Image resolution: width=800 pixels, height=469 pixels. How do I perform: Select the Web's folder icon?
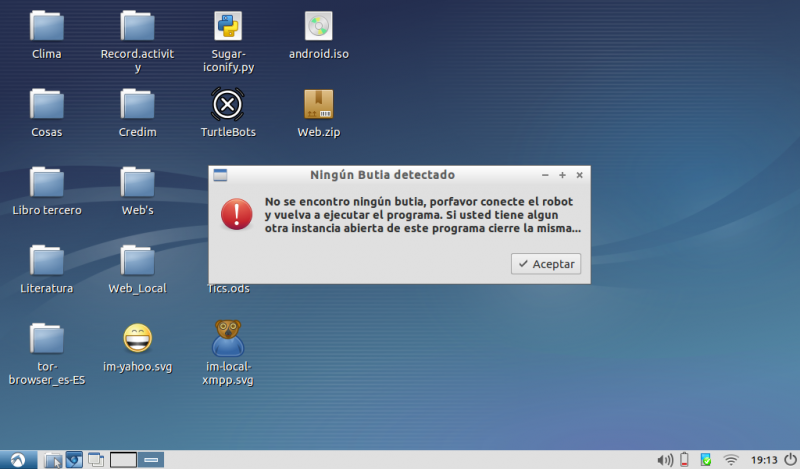137,182
